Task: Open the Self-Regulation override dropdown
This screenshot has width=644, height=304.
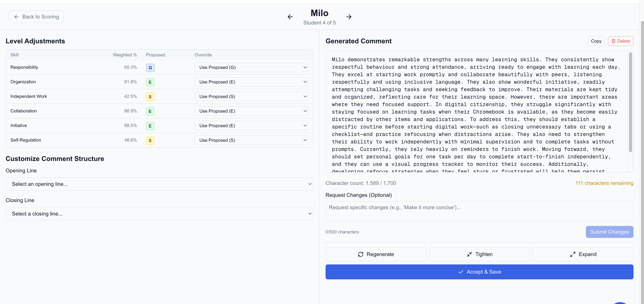Action: click(251, 140)
